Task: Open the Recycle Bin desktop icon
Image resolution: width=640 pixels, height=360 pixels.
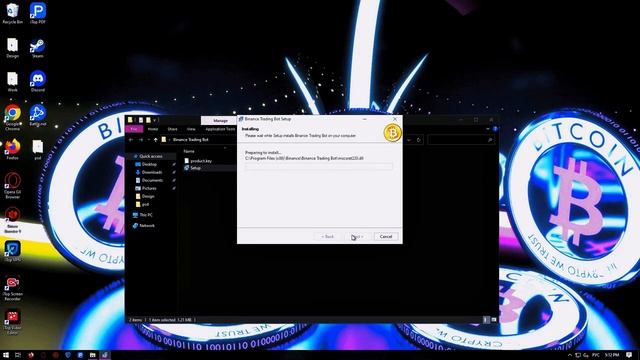Action: click(12, 13)
